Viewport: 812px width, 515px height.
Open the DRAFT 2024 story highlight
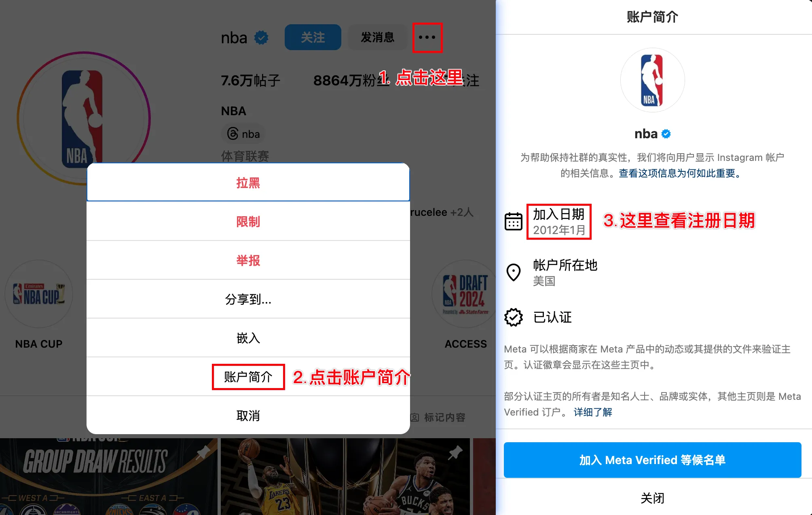click(464, 294)
